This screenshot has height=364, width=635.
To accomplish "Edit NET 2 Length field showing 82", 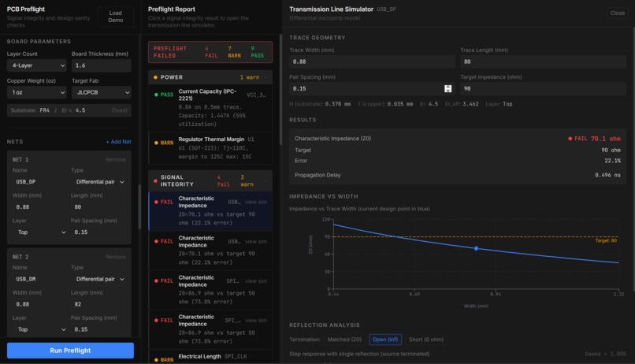I will tap(99, 304).
